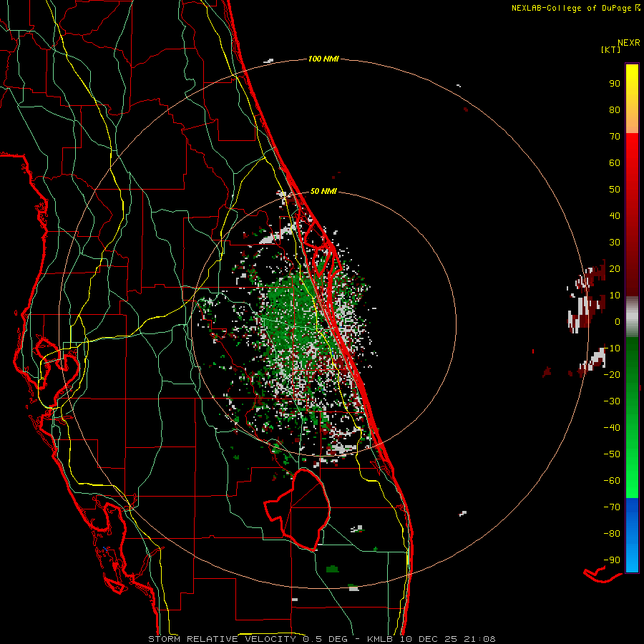Click the Lake Okeechobee outline on map

[297, 509]
